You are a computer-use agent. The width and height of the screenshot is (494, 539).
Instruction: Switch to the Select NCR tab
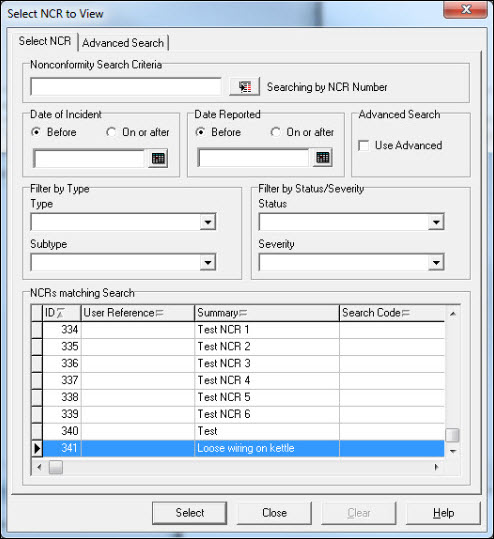pyautogui.click(x=45, y=41)
